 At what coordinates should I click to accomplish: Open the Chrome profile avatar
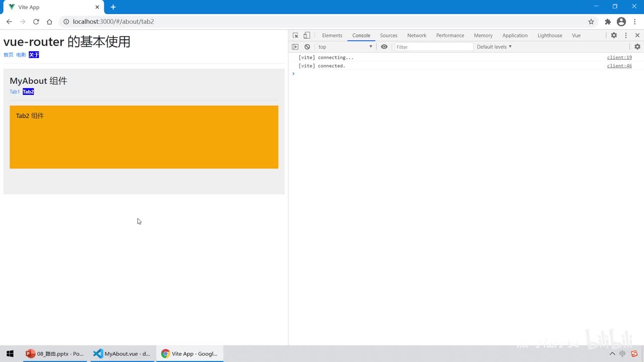[x=621, y=22]
